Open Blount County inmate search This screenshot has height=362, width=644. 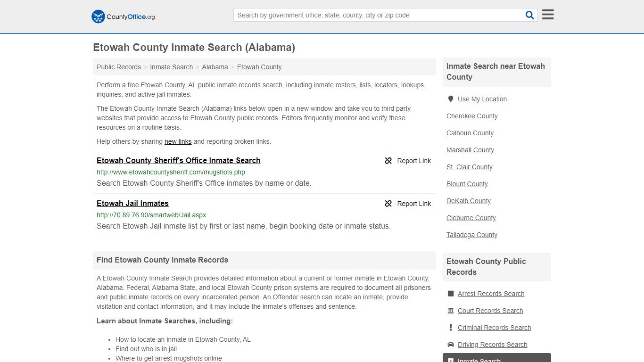(x=467, y=184)
